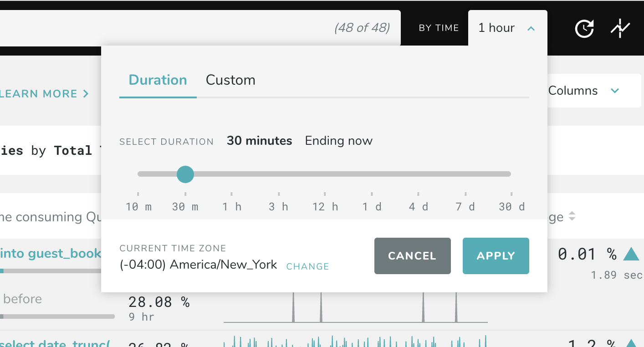
Task: Click the duration slider handle
Action: (185, 174)
